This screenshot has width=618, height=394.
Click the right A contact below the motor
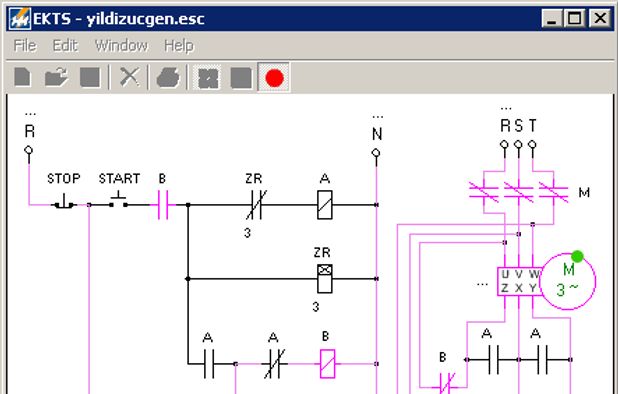(542, 359)
